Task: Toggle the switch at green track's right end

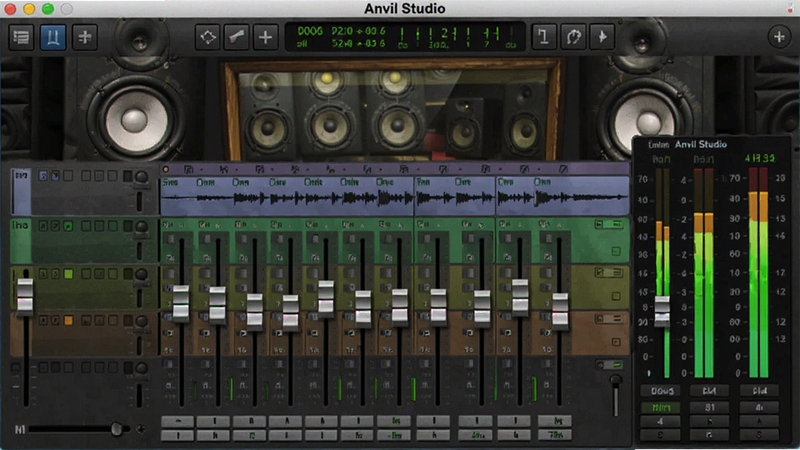Action: point(609,224)
